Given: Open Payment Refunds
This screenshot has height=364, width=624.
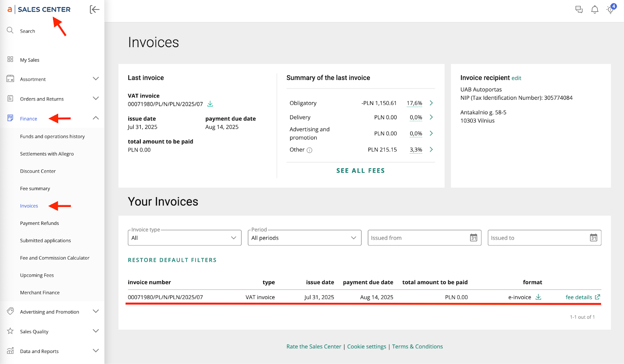Looking at the screenshot, I should pos(39,223).
